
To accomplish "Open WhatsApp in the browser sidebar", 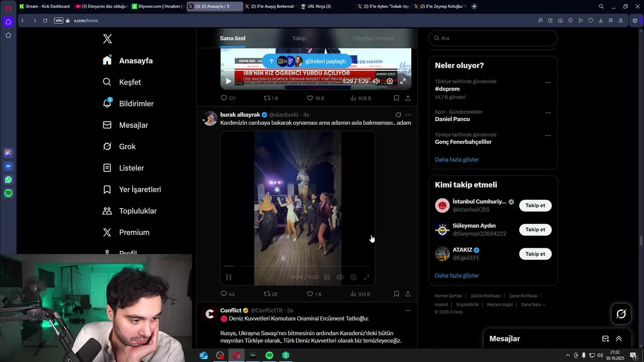I will [x=9, y=179].
